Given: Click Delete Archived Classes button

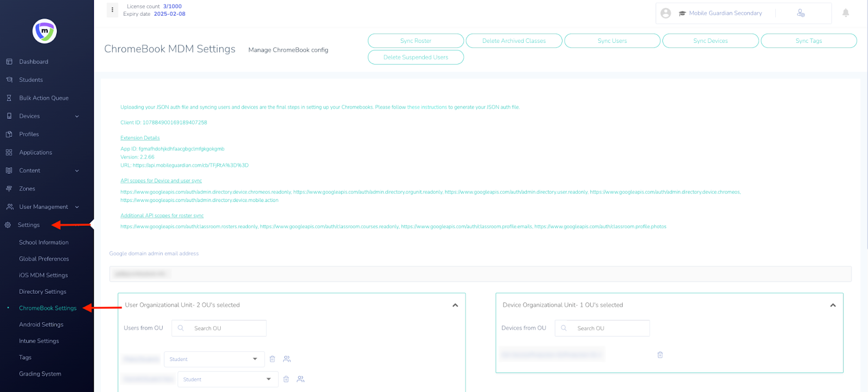Looking at the screenshot, I should click(514, 41).
